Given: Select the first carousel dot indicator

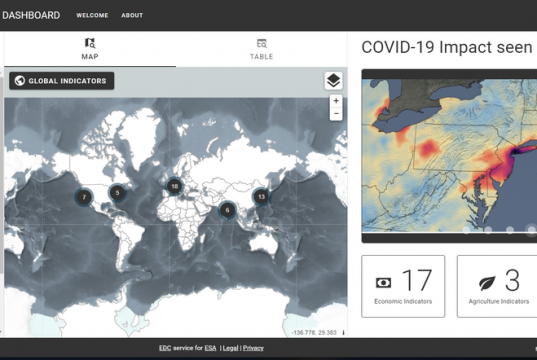Looking at the screenshot, I should click(x=466, y=229).
